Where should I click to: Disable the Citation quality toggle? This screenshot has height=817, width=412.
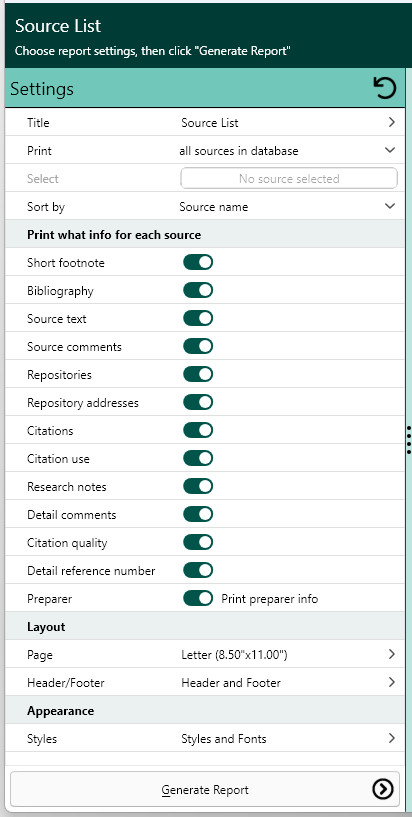(x=198, y=542)
